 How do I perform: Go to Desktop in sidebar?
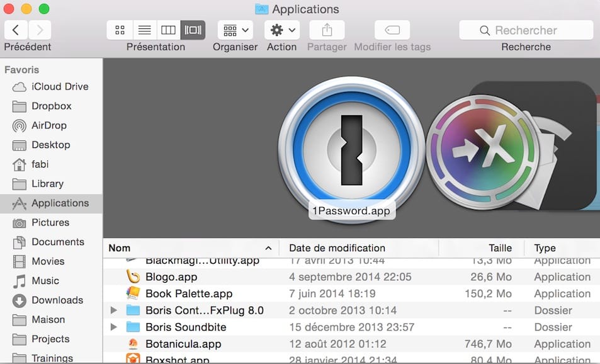point(51,145)
